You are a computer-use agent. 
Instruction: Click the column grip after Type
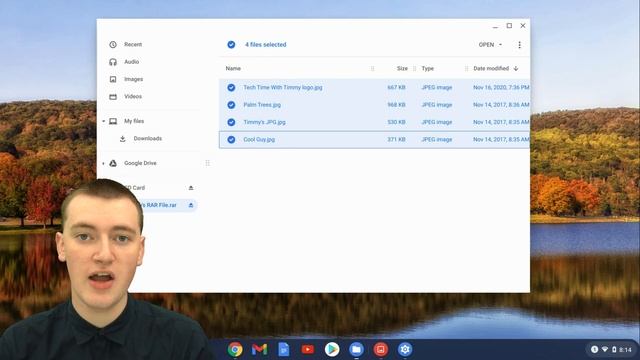pos(467,69)
